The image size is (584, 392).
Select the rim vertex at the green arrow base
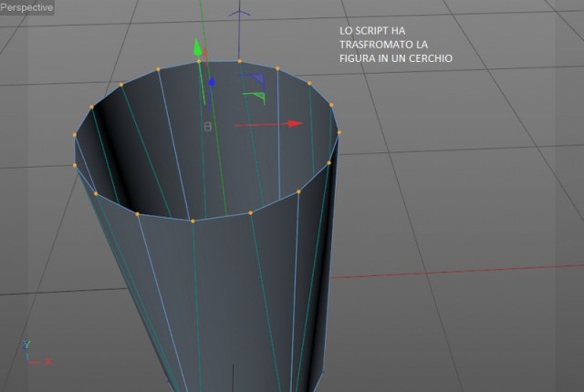click(199, 61)
